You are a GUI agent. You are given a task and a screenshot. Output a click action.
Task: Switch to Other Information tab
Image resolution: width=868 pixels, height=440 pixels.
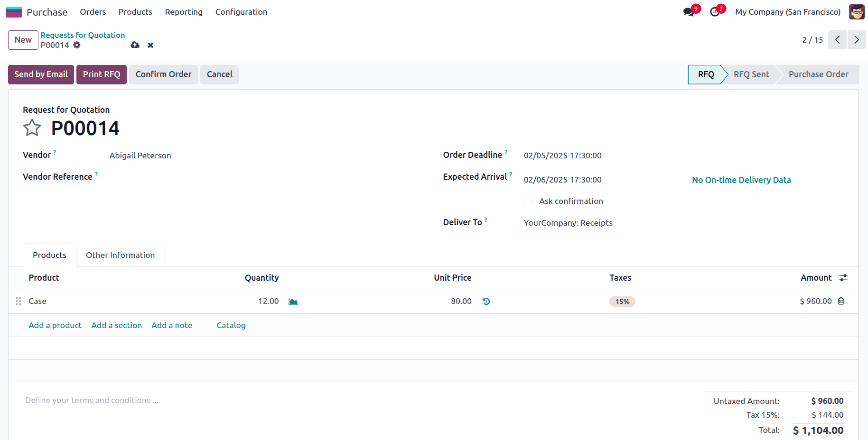(x=121, y=255)
